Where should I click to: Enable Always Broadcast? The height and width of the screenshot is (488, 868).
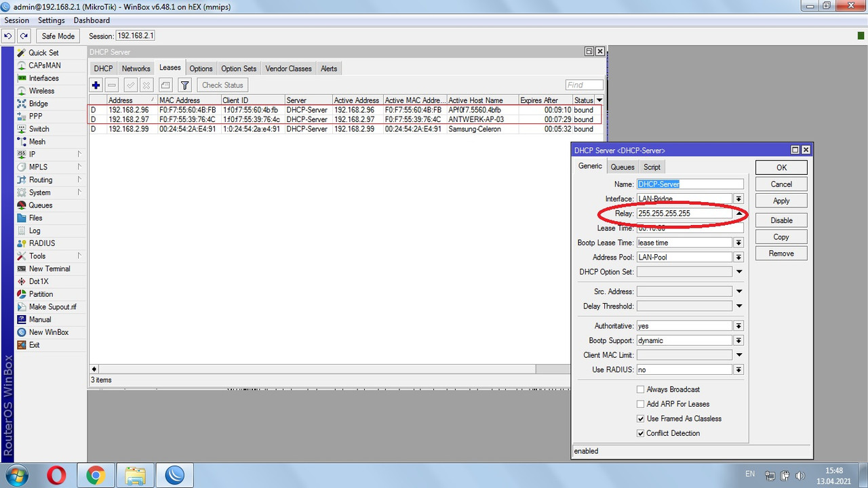641,390
